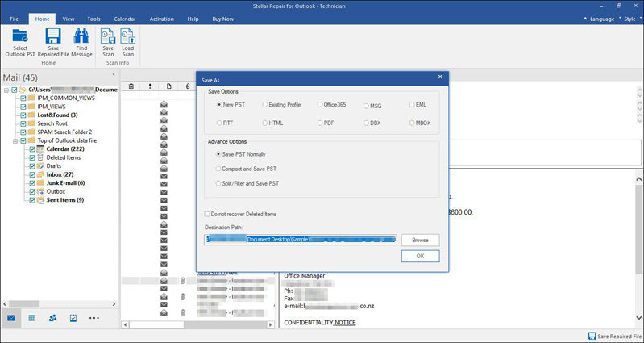The image size is (644, 343).
Task: Switch to the View tab
Action: click(x=69, y=19)
